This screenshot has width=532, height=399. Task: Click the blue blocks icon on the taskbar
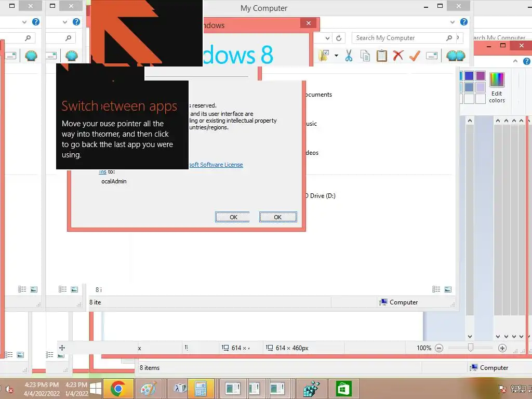point(311,389)
